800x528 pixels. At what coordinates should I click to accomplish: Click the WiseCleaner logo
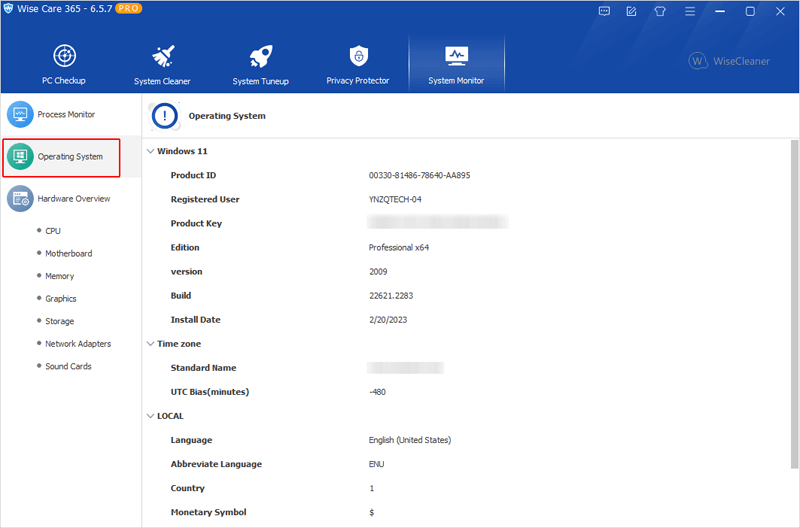[x=729, y=61]
